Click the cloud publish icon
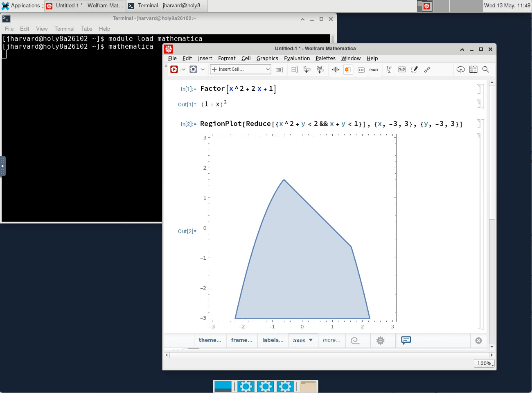Image resolution: width=532 pixels, height=393 pixels. (460, 70)
